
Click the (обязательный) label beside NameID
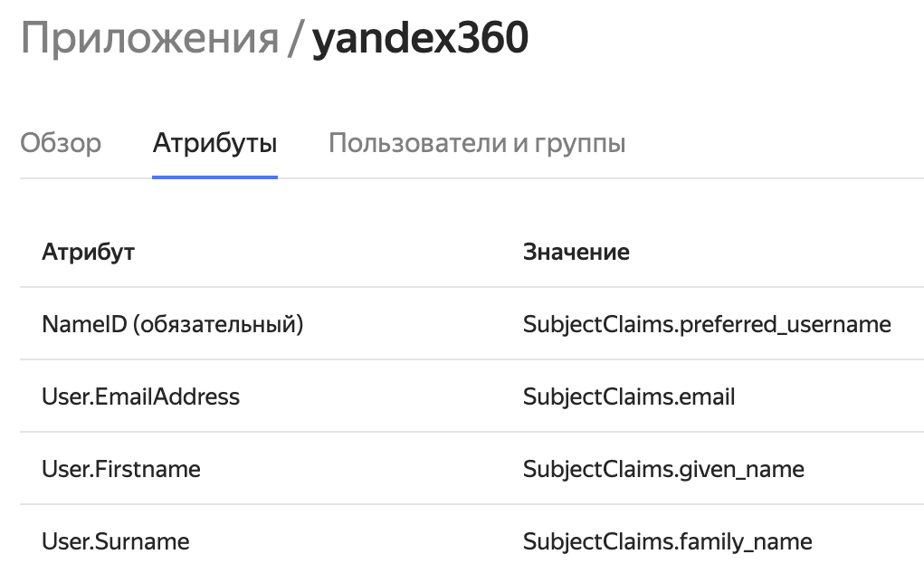217,324
